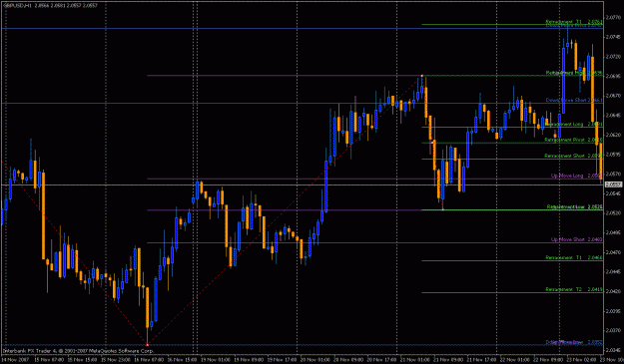Click the 21 Nov 09:00 time label
Viewport: 624px width, 364px height.
(448, 360)
